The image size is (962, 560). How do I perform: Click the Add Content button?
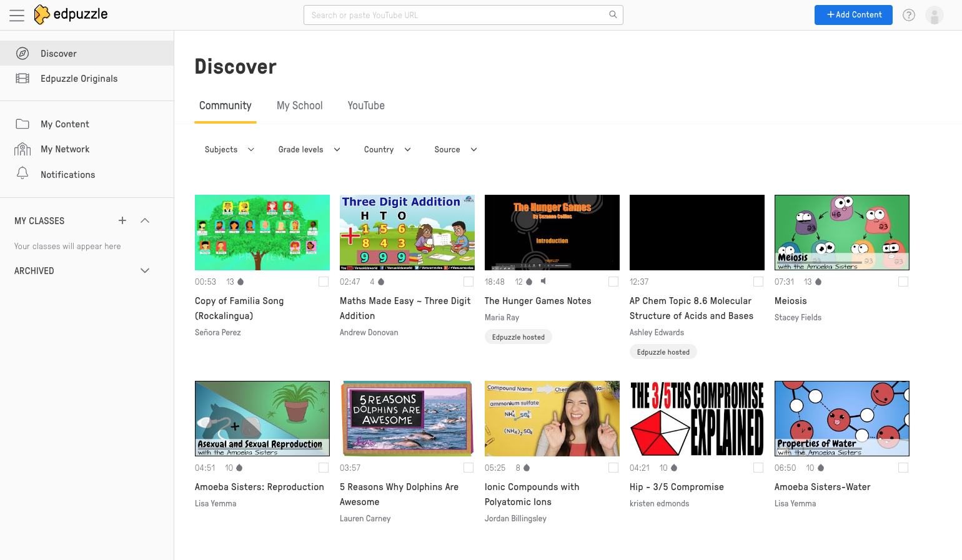click(x=853, y=14)
